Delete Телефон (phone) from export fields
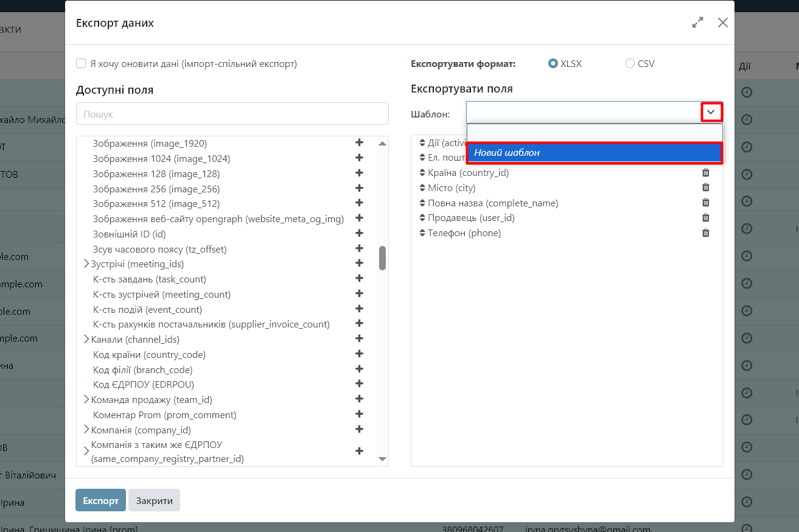 [706, 233]
